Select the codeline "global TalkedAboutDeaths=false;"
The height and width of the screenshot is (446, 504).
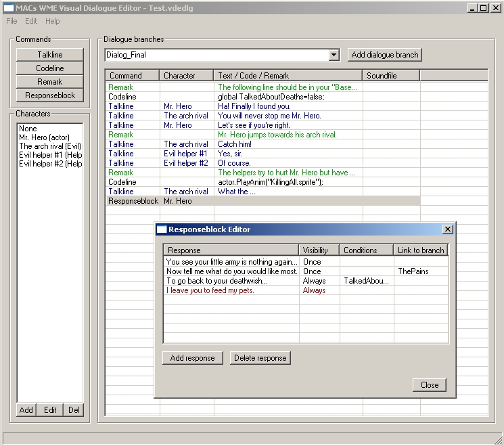(263, 97)
